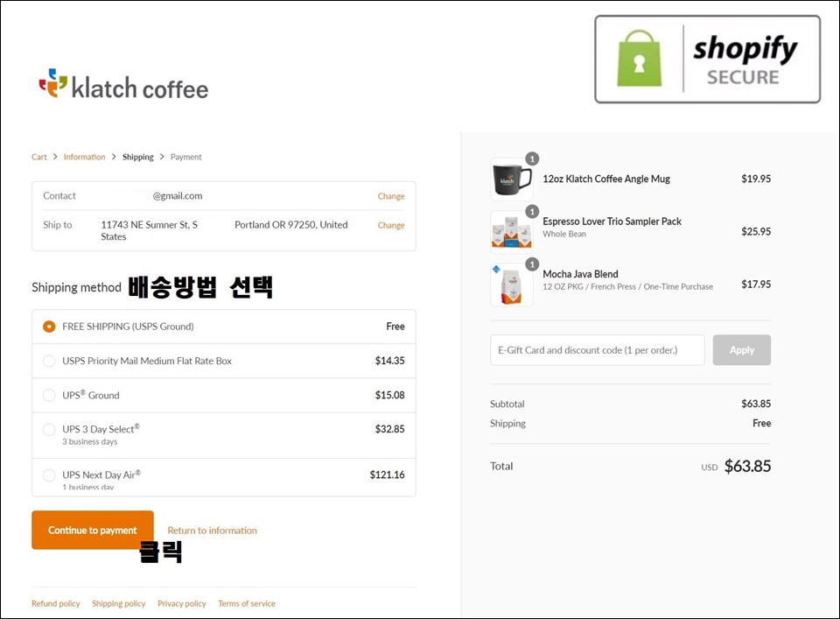View the Privacy policy link
Image resolution: width=840 pixels, height=619 pixels.
(x=182, y=603)
